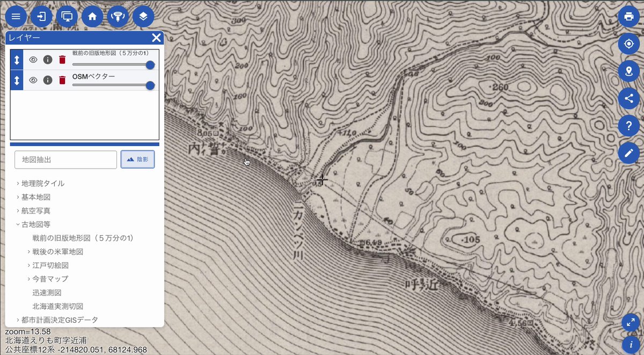Activate the pencil drawing tool
Image resolution: width=644 pixels, height=355 pixels.
point(629,153)
